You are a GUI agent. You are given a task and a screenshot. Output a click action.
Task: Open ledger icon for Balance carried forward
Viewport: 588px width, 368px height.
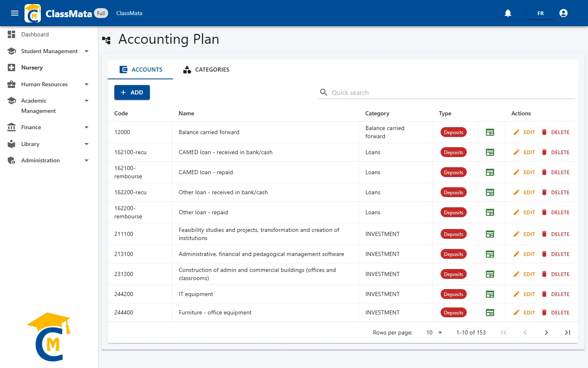tap(490, 132)
